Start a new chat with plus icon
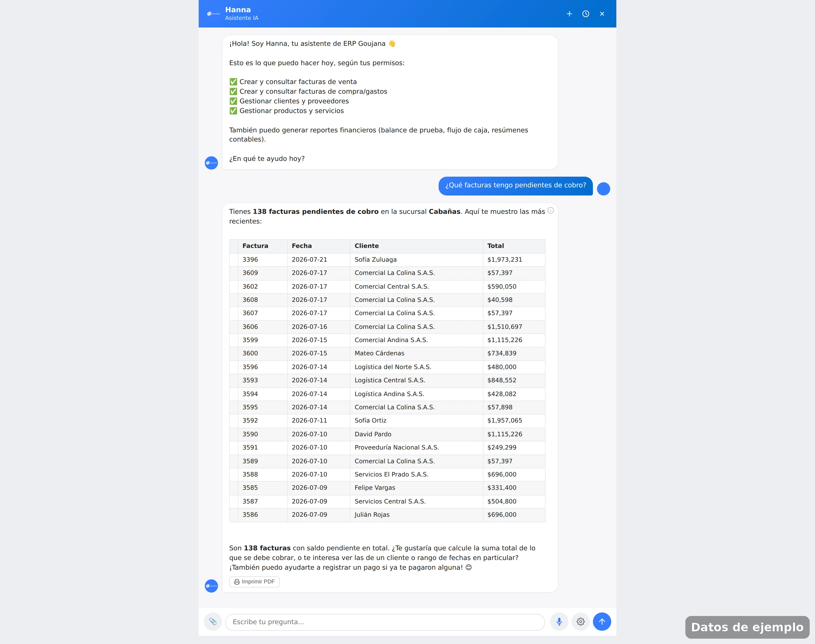The width and height of the screenshot is (815, 644). click(569, 14)
